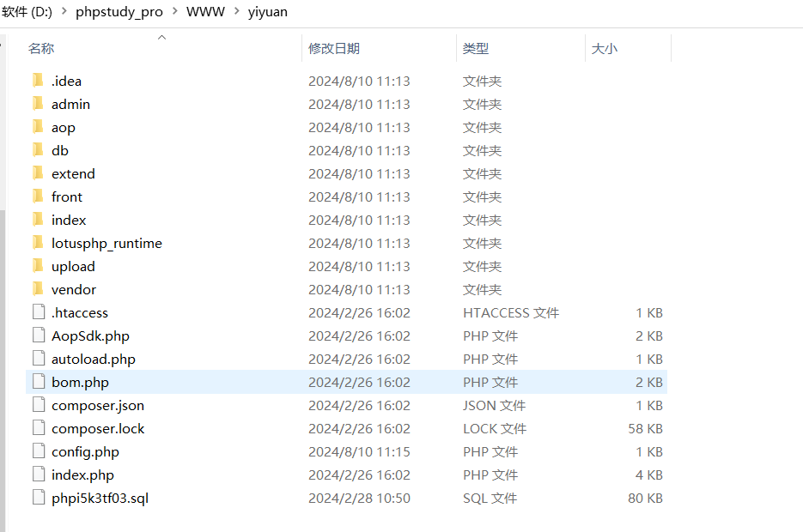Select the admin folder icon

38,103
